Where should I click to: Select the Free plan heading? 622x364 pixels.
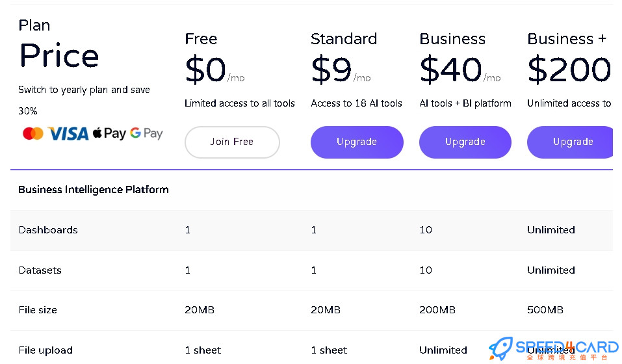click(x=201, y=39)
